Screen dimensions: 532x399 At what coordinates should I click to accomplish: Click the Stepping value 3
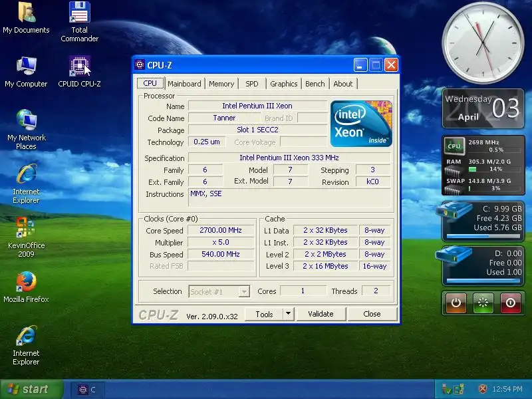[x=372, y=170]
